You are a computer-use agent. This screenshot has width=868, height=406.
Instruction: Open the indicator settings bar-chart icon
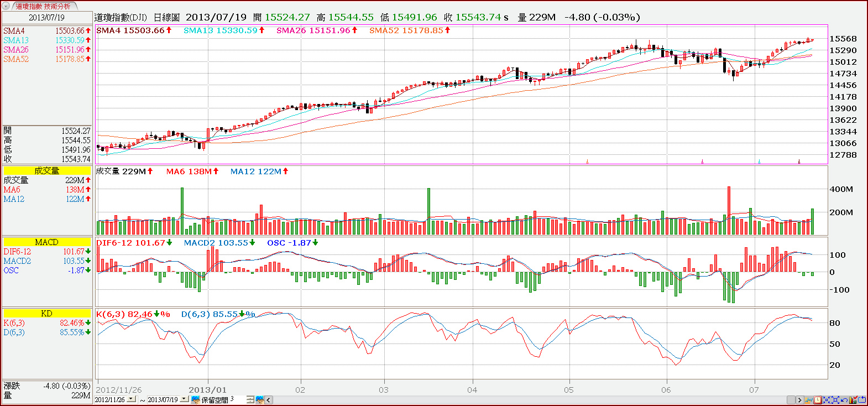pyautogui.click(x=853, y=399)
